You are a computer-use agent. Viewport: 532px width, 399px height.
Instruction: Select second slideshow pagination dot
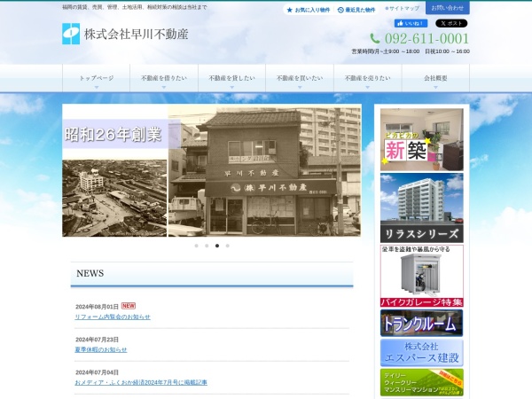[x=207, y=246]
